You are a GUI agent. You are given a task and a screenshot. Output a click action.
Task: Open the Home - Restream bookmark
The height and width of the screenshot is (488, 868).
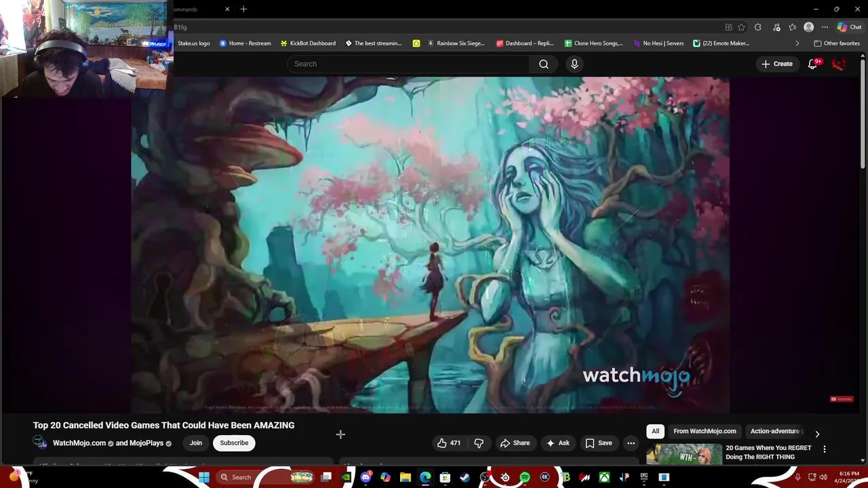[x=245, y=43]
